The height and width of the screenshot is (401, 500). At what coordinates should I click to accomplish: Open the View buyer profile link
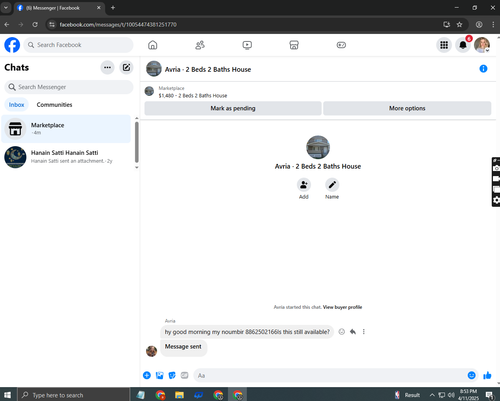click(342, 307)
